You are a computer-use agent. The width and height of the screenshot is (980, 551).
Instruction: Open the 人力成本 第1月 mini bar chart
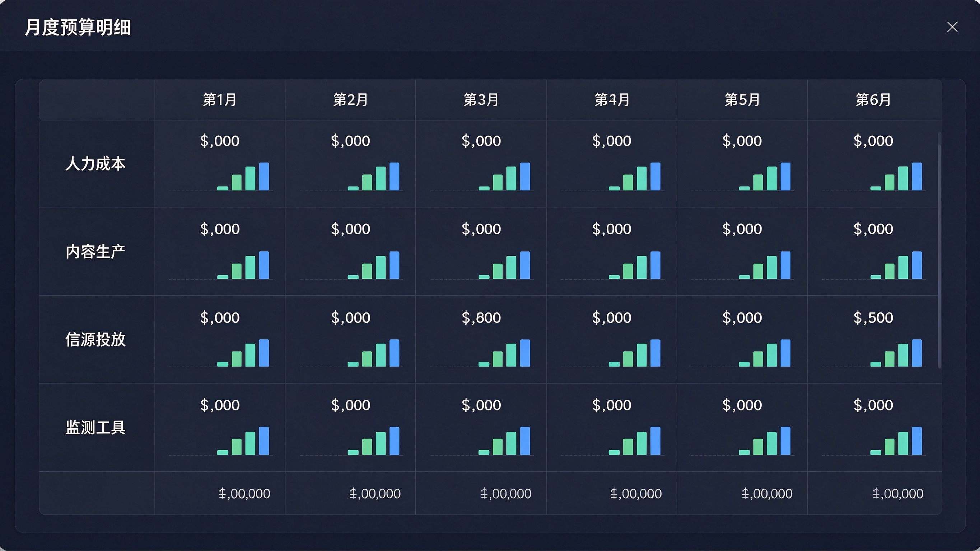(221, 176)
